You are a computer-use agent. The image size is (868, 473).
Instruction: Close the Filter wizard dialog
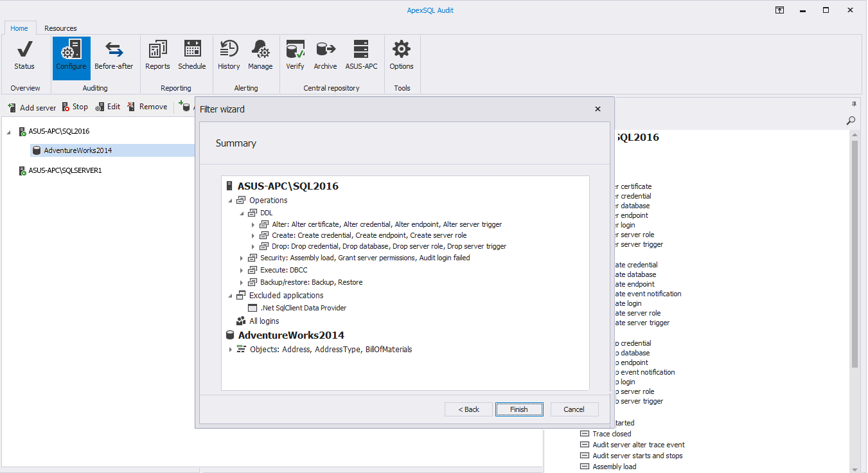pyautogui.click(x=598, y=109)
